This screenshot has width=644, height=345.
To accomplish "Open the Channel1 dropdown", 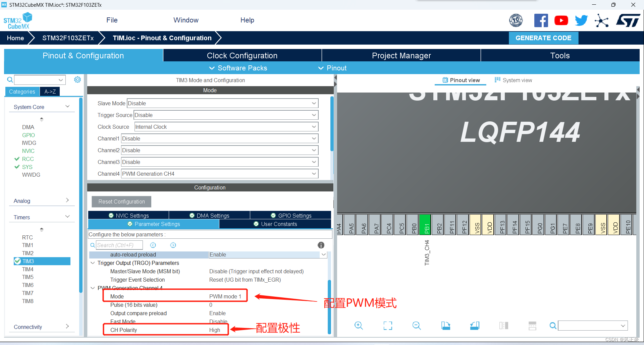I will (219, 138).
